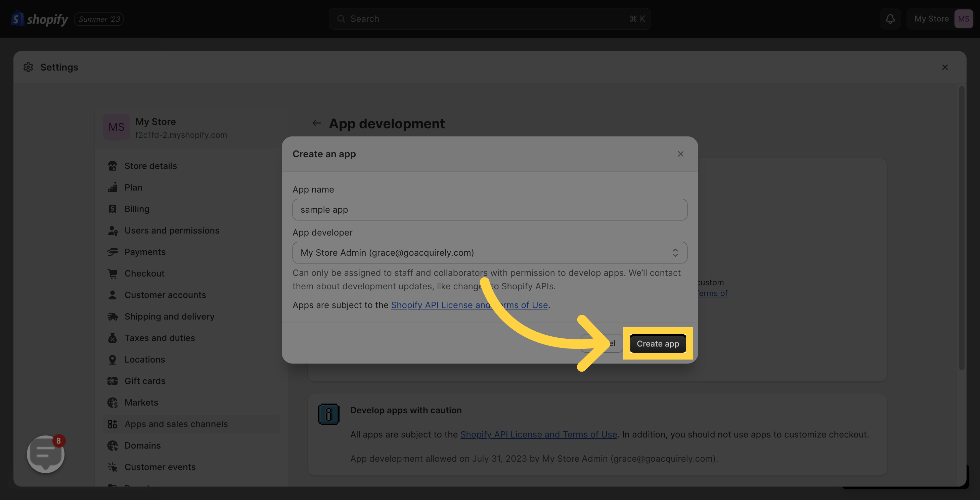Go back from App development
The image size is (980, 500).
316,123
